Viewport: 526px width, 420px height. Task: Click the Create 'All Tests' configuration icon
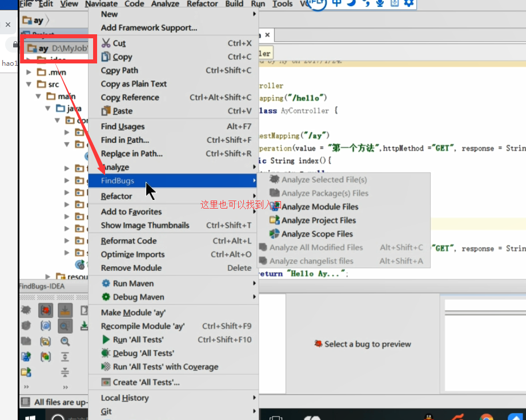point(106,382)
